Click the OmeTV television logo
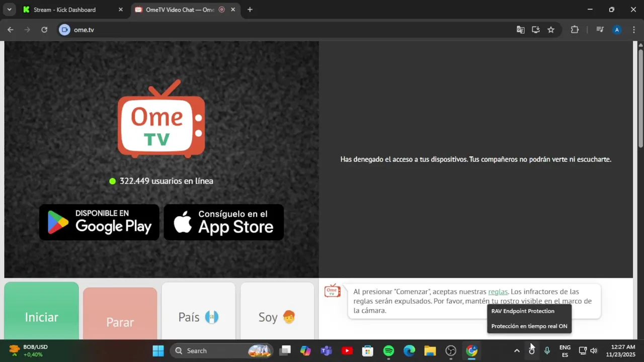644x362 pixels. tap(162, 119)
